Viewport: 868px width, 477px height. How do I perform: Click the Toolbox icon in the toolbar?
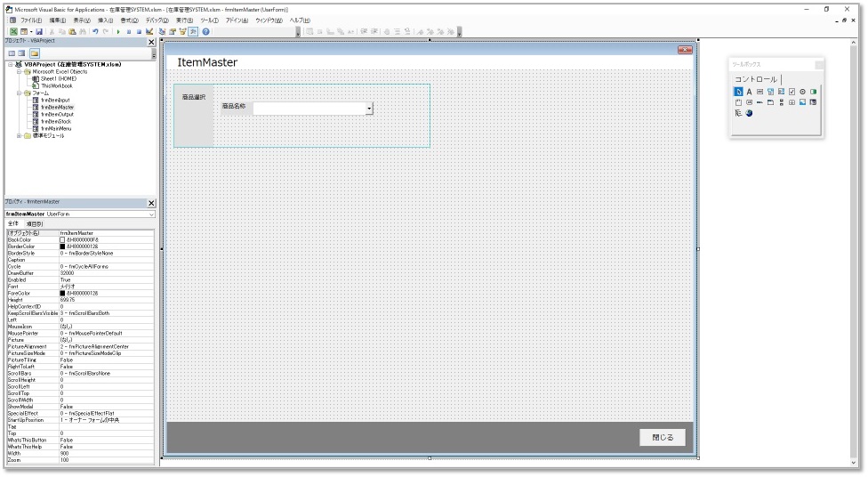point(193,31)
